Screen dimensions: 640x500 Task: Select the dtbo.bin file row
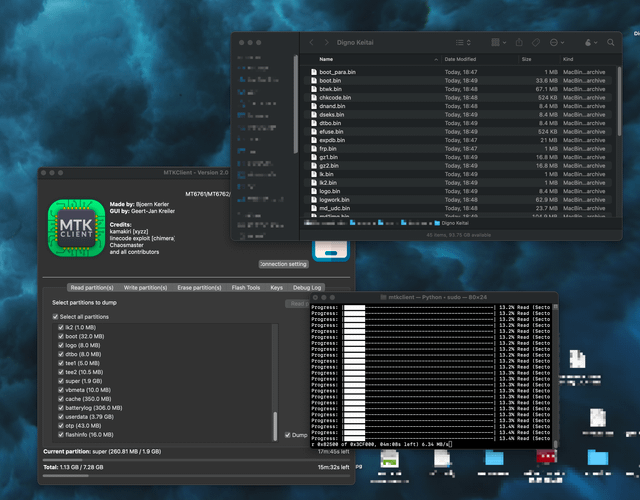pyautogui.click(x=458, y=123)
